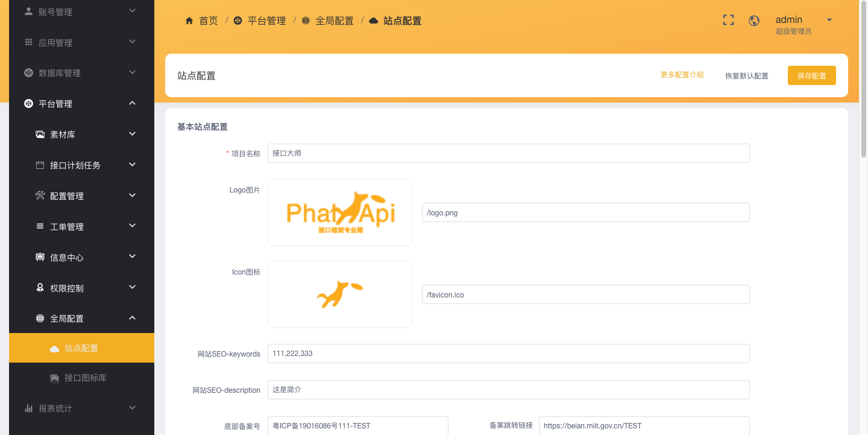Select 数据库管理 in the sidebar
This screenshot has height=435, width=868.
click(x=81, y=73)
